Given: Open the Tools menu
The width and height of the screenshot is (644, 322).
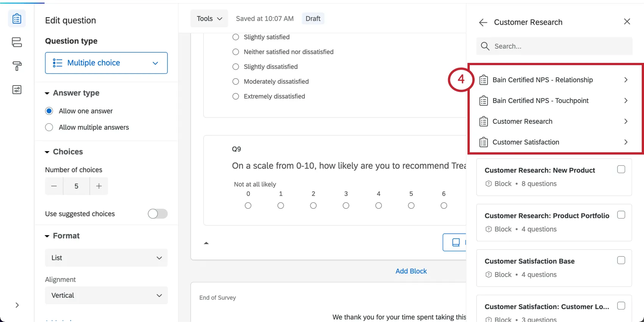Looking at the screenshot, I should pyautogui.click(x=209, y=18).
